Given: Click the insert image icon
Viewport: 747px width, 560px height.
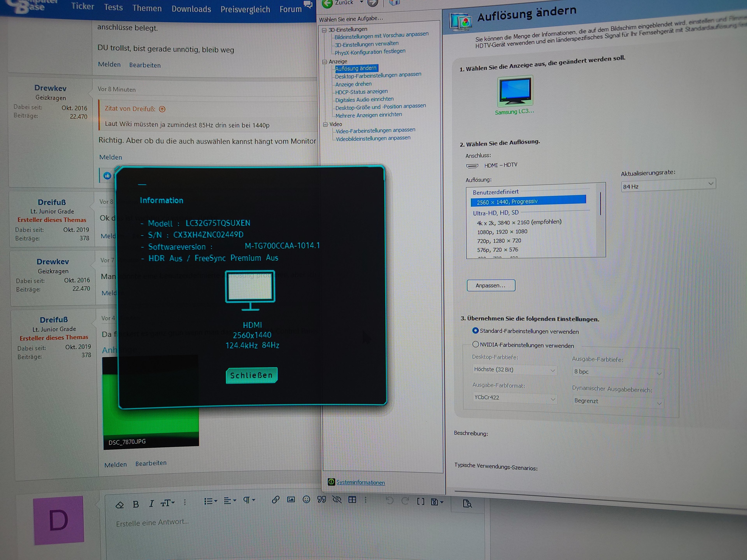Looking at the screenshot, I should click(x=291, y=500).
